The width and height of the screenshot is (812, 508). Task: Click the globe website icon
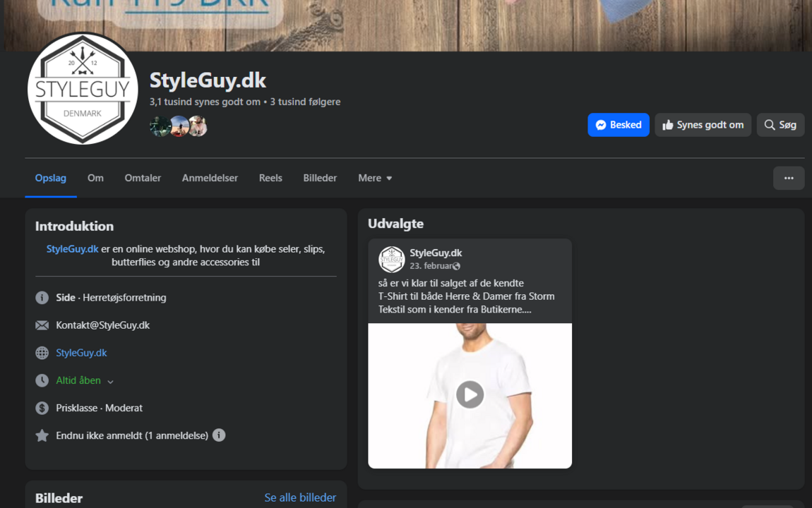[42, 353]
